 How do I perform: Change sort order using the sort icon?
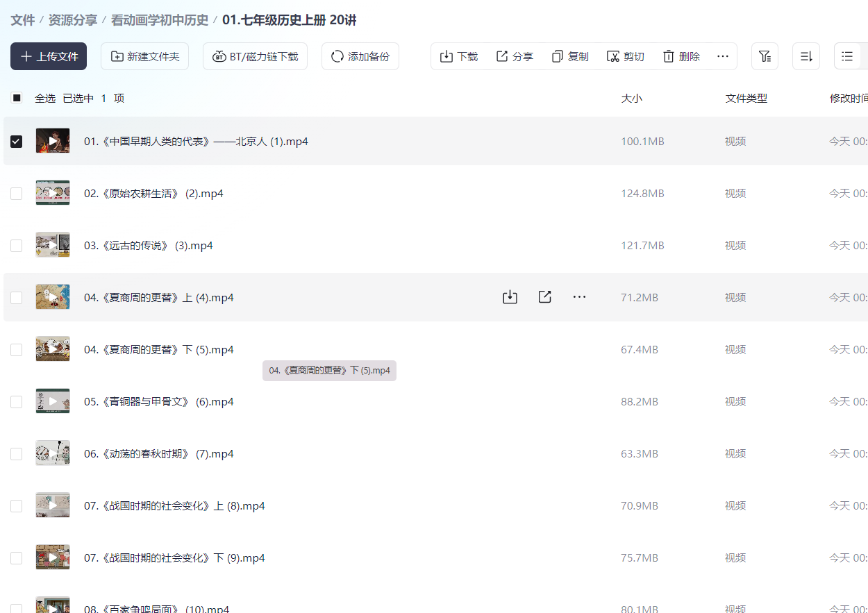click(806, 56)
